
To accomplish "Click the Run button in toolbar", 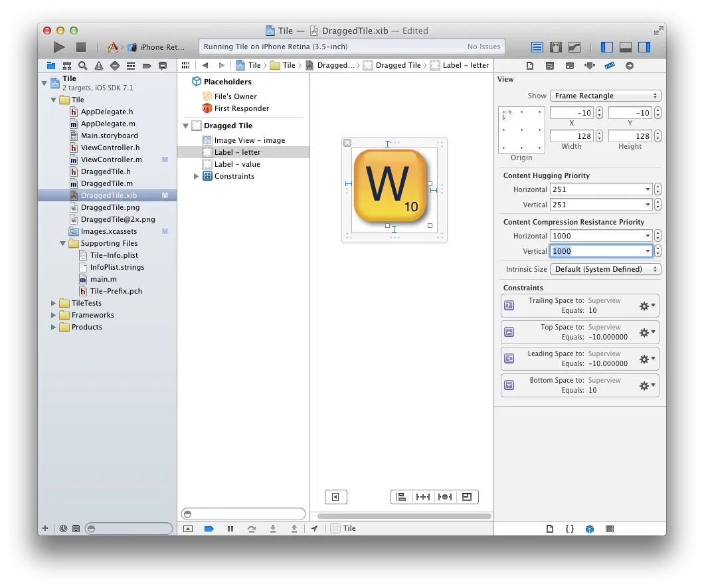I will pyautogui.click(x=59, y=47).
